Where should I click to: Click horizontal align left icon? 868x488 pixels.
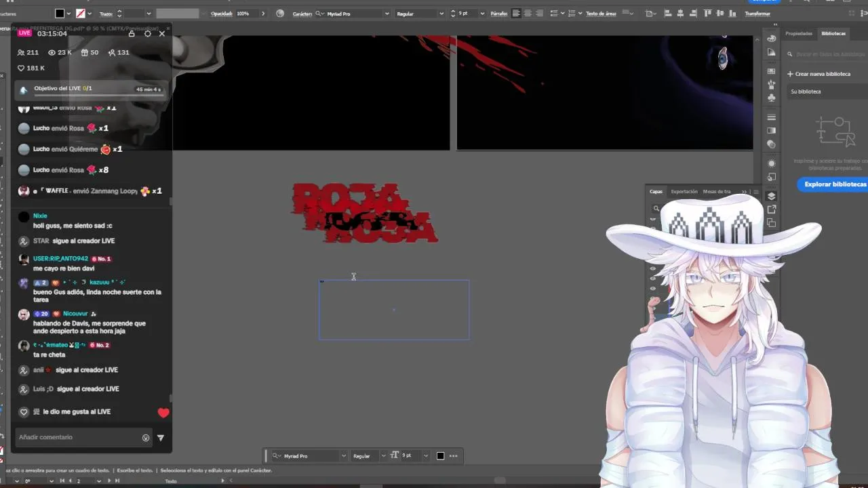tap(667, 14)
